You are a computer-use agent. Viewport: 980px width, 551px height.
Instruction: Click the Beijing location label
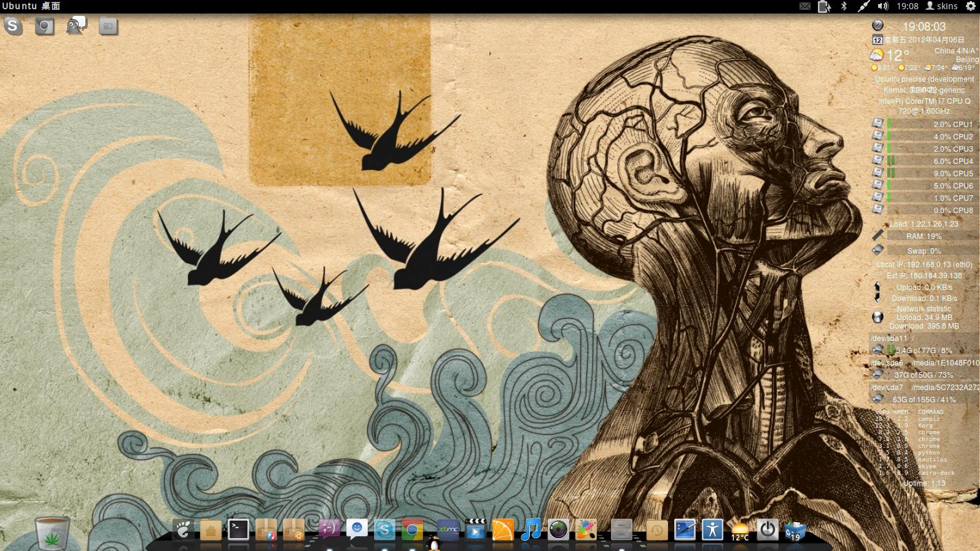pos(967,59)
